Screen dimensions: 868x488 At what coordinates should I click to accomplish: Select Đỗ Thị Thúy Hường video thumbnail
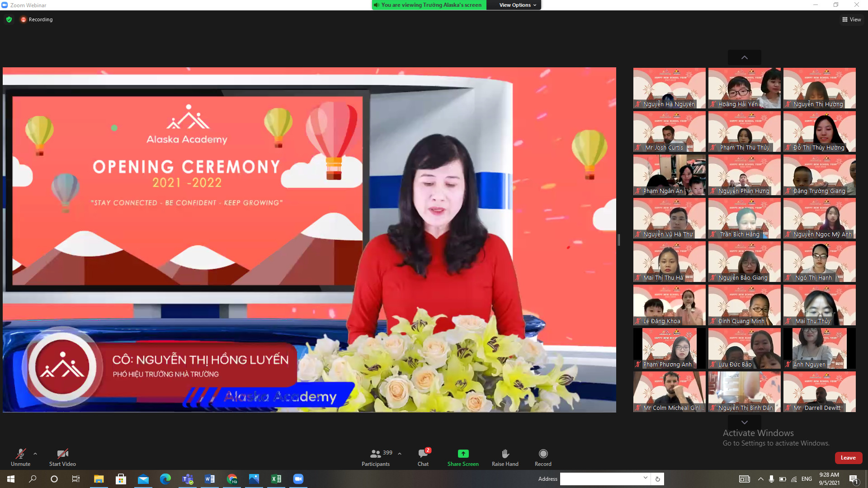(820, 131)
